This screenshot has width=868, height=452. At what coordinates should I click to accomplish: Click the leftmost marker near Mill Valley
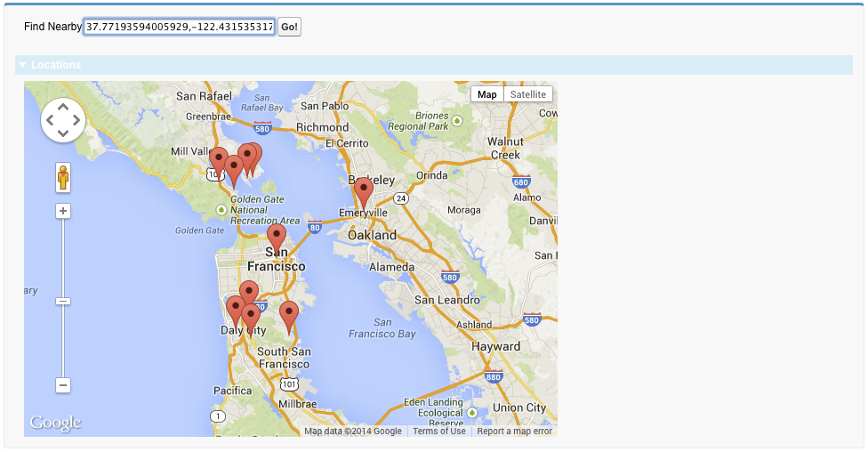point(218,162)
